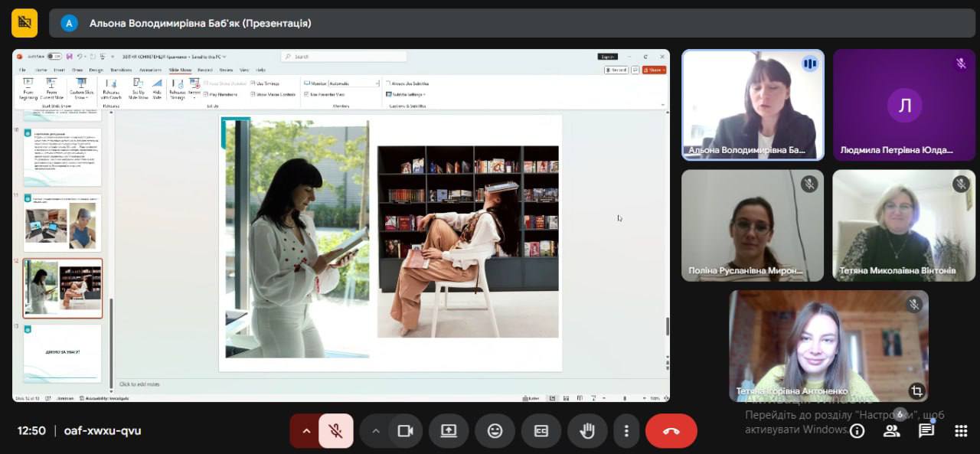980x454 pixels.
Task: Unmute the microphone in the call bar
Action: 335,431
